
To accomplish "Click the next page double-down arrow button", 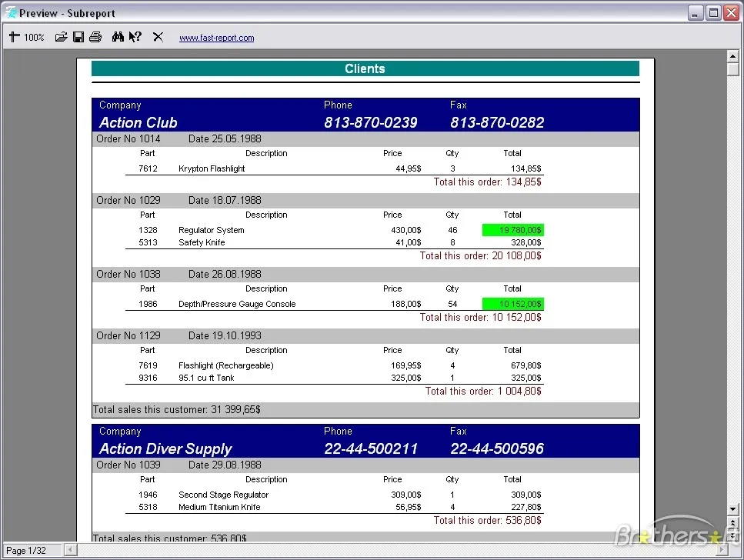I will pyautogui.click(x=732, y=535).
